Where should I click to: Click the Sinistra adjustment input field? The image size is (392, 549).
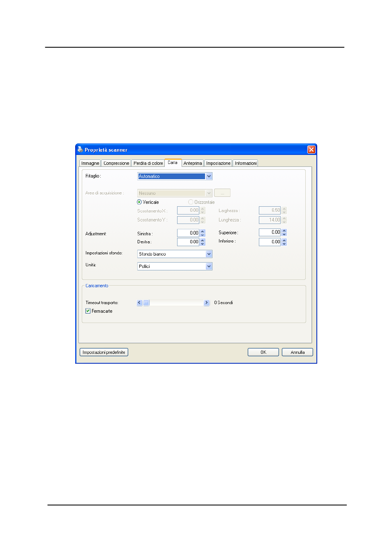click(188, 233)
